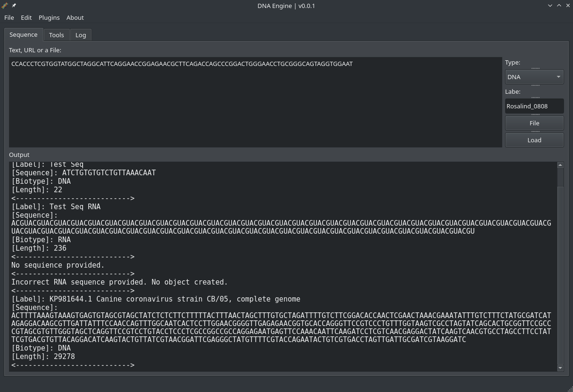Open the Type dropdown currently showing DNA
573x392 pixels.
(x=534, y=77)
